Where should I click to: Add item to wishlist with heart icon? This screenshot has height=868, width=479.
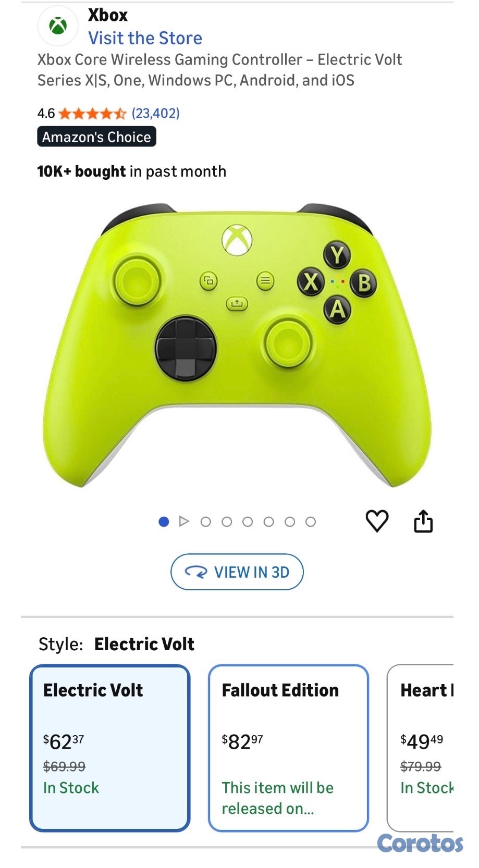(x=377, y=521)
